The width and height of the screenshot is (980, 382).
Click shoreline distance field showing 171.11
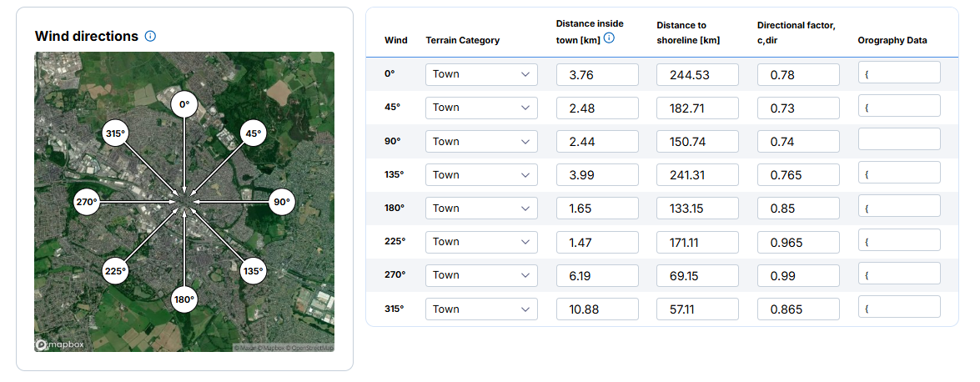[697, 241]
